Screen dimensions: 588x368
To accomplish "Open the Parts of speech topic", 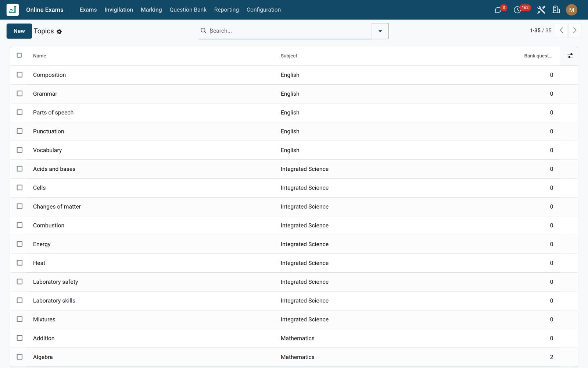I will click(x=53, y=112).
